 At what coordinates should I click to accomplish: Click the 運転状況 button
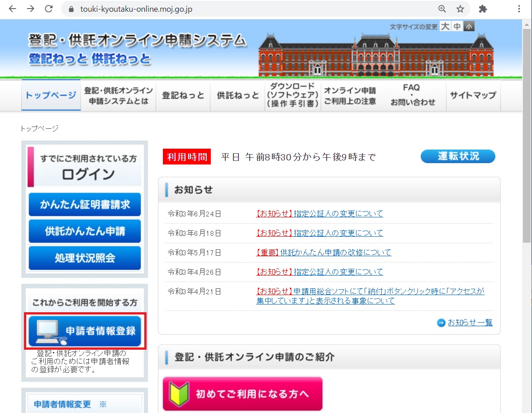click(458, 156)
